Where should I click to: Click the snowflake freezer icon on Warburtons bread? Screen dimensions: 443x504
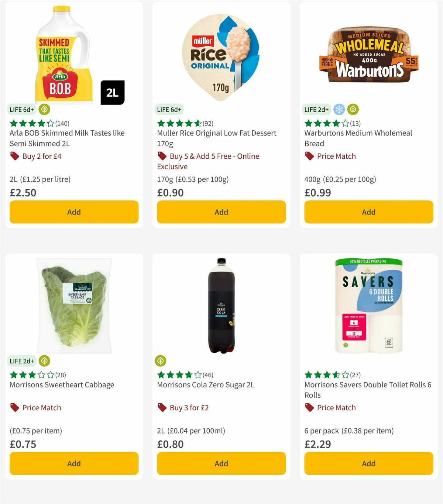pyautogui.click(x=339, y=110)
